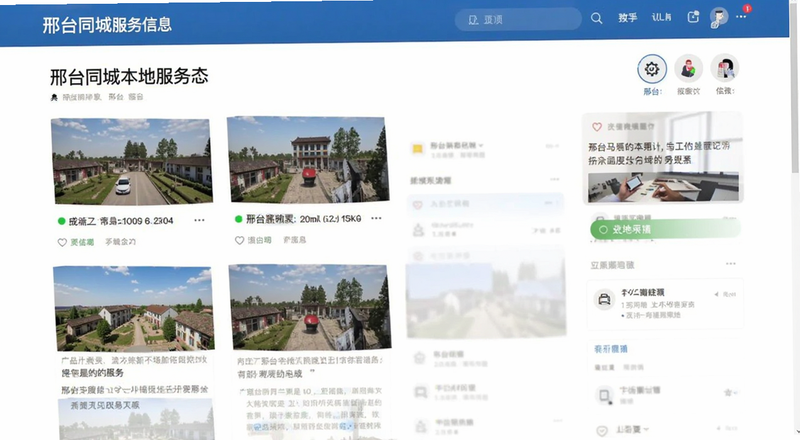800x440 pixels.
Task: Click heart icon in the highlighted middle row
Action: 417,205
